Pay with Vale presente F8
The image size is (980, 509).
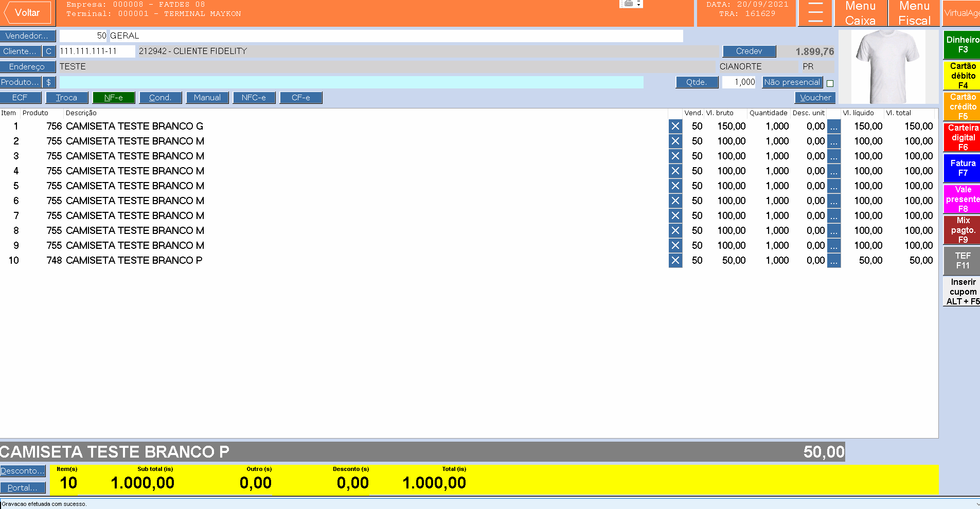point(963,199)
